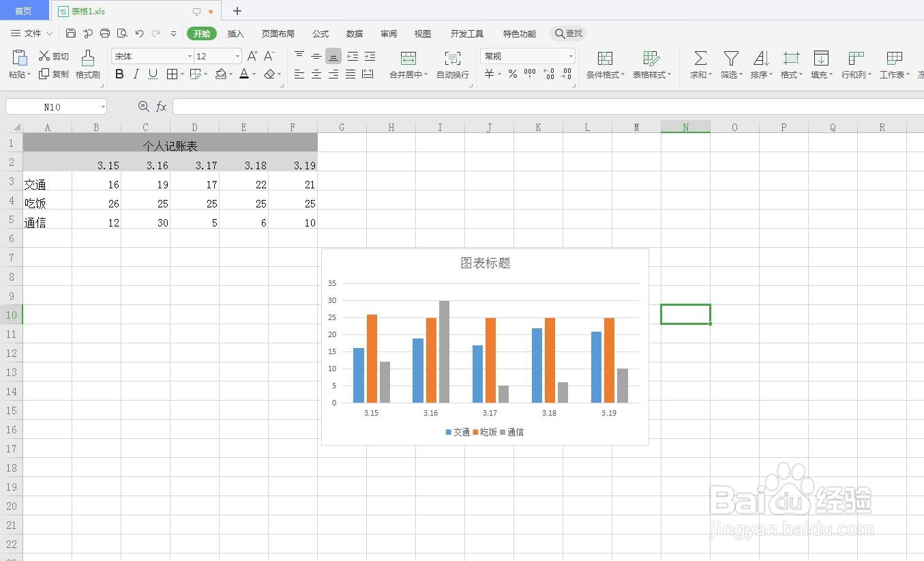Switch to the 插入 ribbon tab
The height and width of the screenshot is (561, 924).
(236, 33)
